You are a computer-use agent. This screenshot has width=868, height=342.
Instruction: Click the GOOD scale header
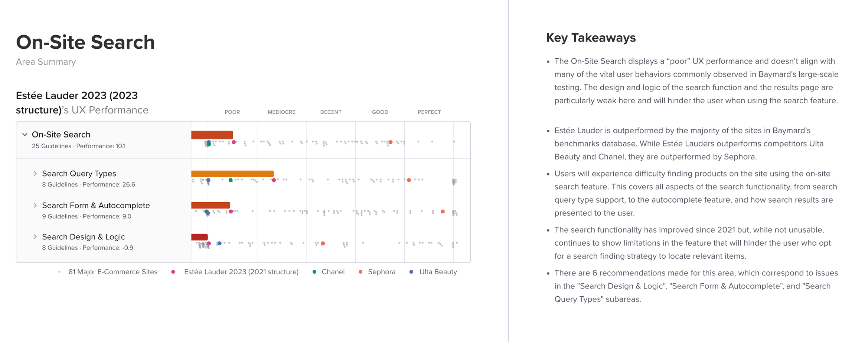pyautogui.click(x=380, y=112)
